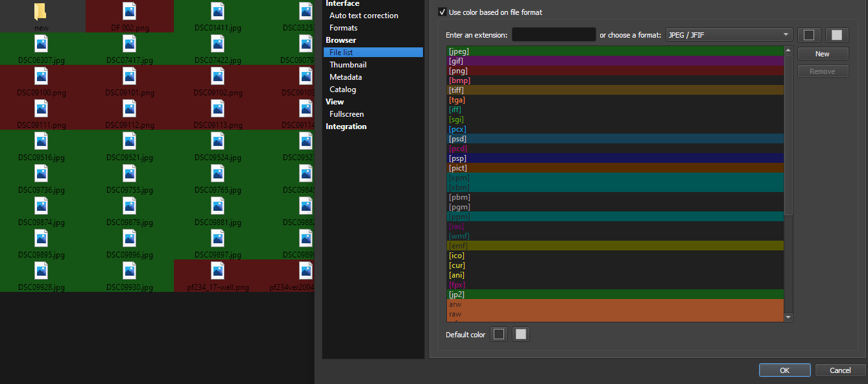Click the New button
Viewport: 868px width, 384px height.
pyautogui.click(x=823, y=54)
